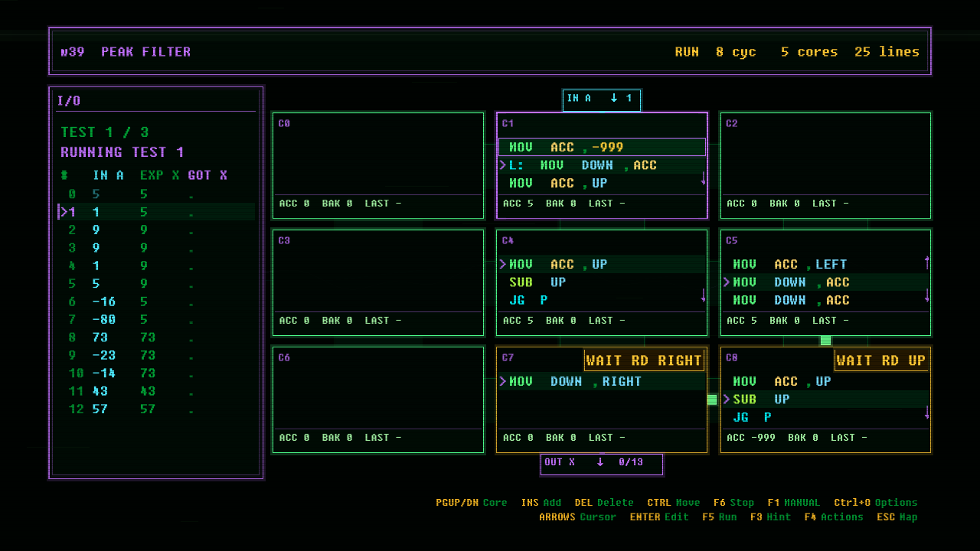Open the F1 MANUAL hint
Viewport: 980px width, 551px height.
[793, 503]
